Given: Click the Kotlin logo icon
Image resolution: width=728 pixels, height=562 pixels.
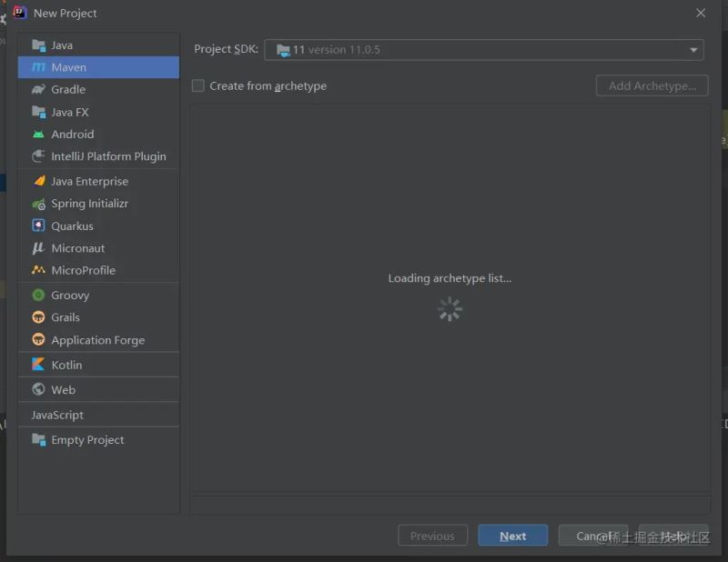Looking at the screenshot, I should 38,365.
